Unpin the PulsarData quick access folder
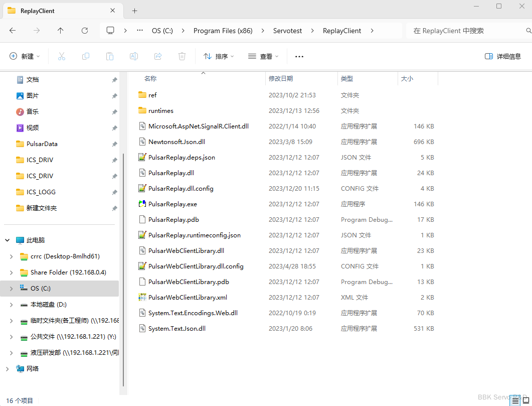 (114, 144)
